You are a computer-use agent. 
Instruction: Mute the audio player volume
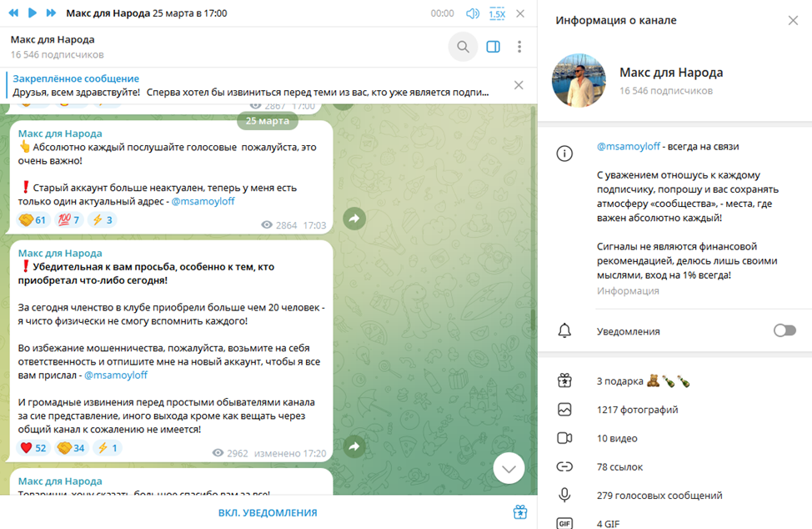click(x=473, y=13)
